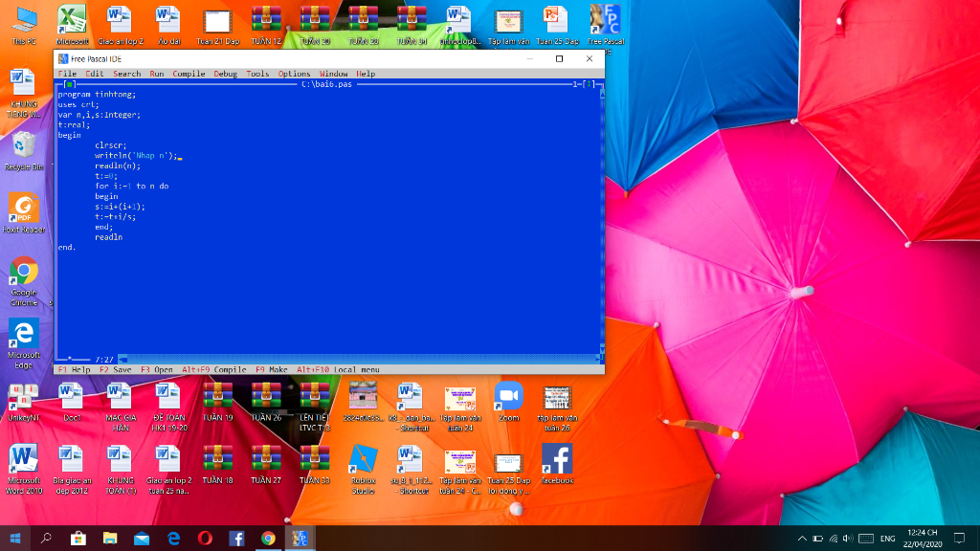
Task: Select the Roblox Studio desktop shortcut
Action: click(x=363, y=469)
